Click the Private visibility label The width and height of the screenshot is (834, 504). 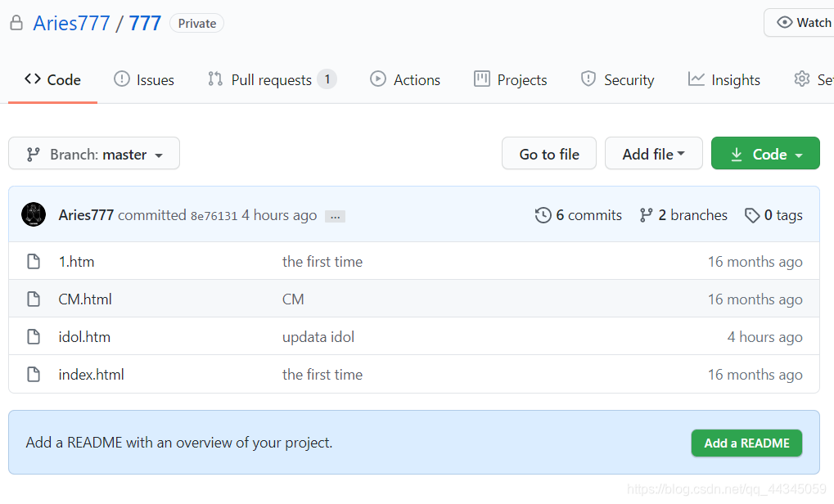pyautogui.click(x=196, y=24)
